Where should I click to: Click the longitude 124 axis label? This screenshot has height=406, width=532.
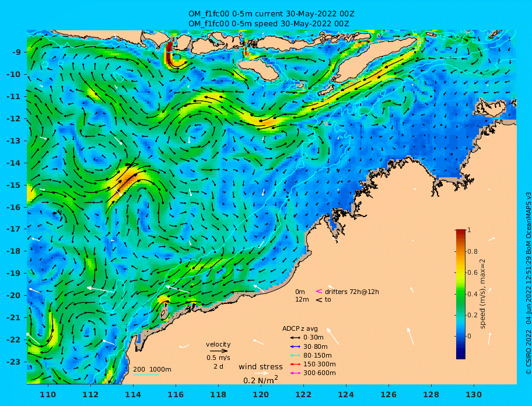[346, 394]
